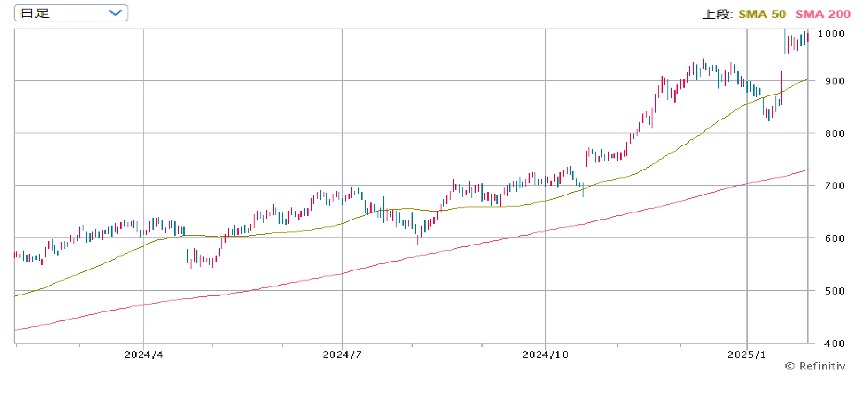
Task: Click the 700 price axis label
Action: pos(834,186)
